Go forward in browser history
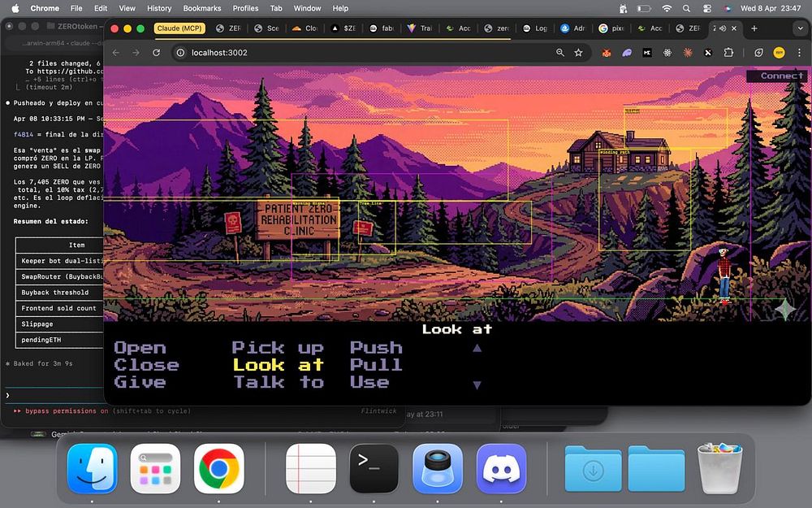Screen dimensions: 812x508 tap(136, 52)
